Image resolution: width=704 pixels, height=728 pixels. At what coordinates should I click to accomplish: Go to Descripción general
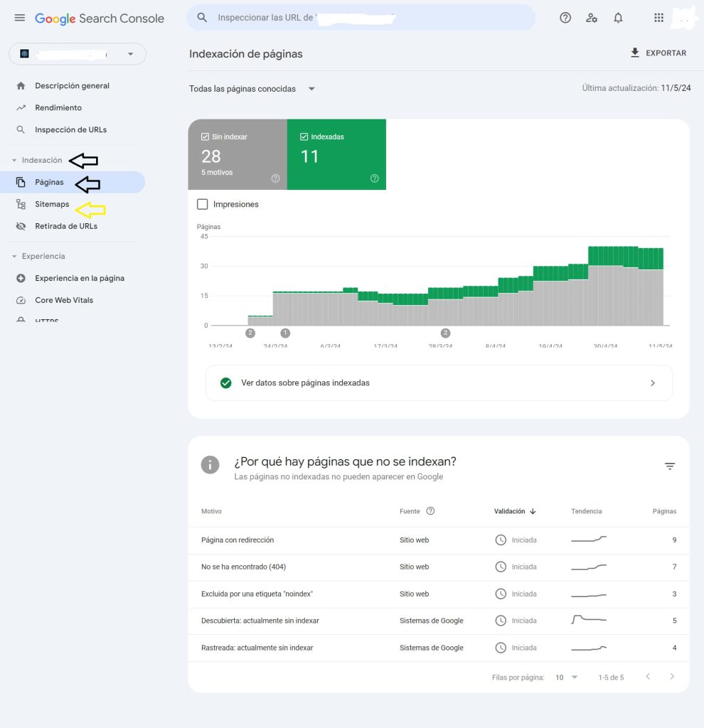click(x=73, y=85)
